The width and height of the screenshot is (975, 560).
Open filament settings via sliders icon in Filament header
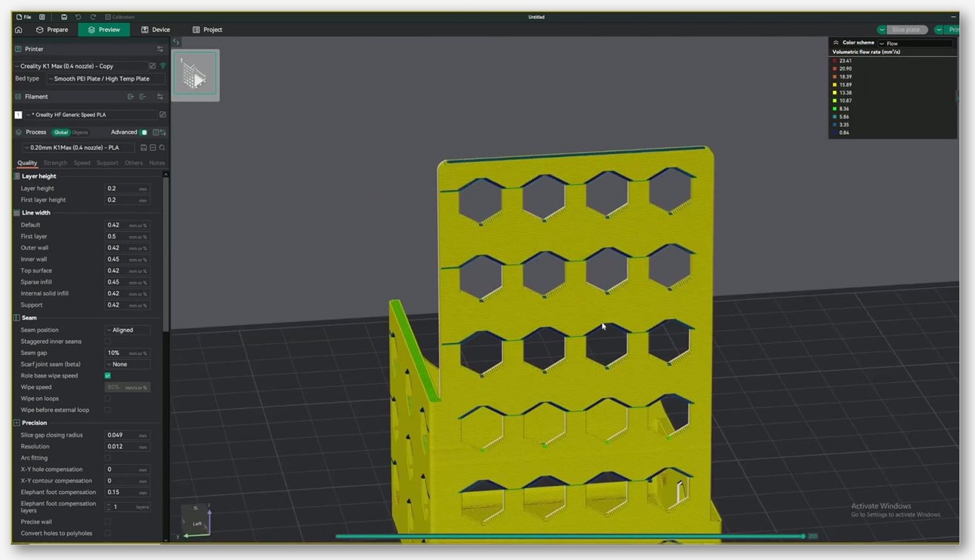click(160, 96)
